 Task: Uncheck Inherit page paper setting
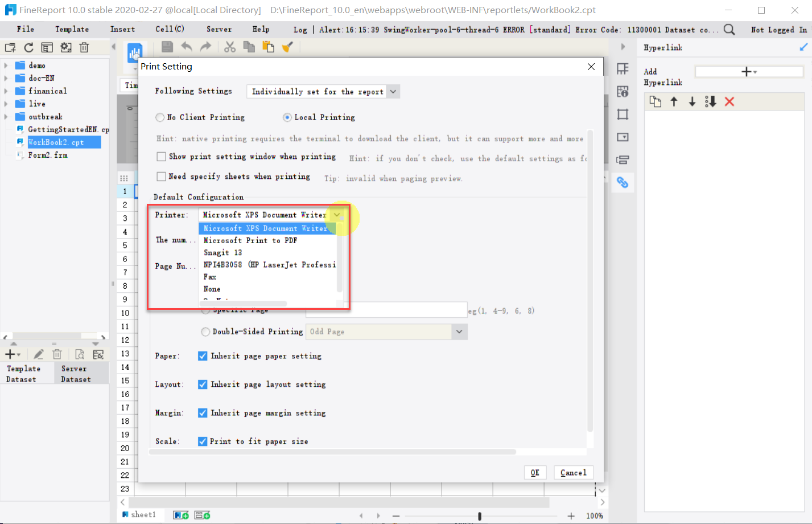203,355
